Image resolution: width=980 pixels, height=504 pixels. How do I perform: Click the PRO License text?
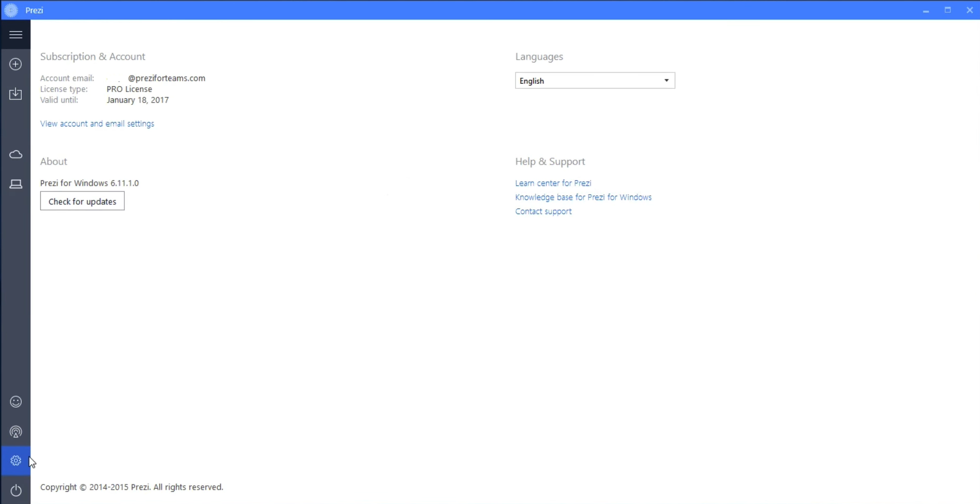coord(130,89)
